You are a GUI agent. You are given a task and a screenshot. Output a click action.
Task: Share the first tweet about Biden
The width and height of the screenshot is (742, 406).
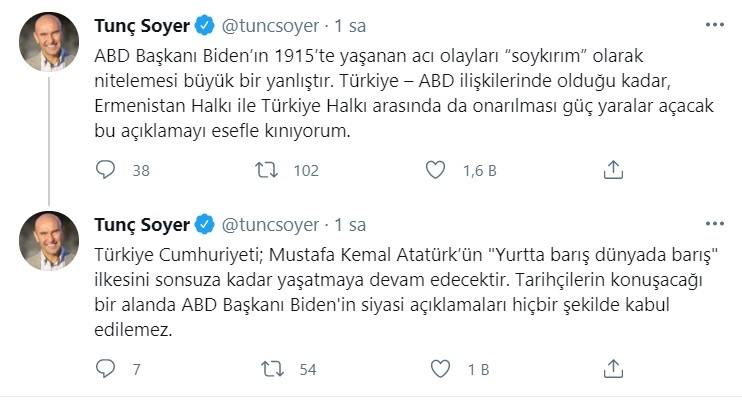pyautogui.click(x=613, y=170)
